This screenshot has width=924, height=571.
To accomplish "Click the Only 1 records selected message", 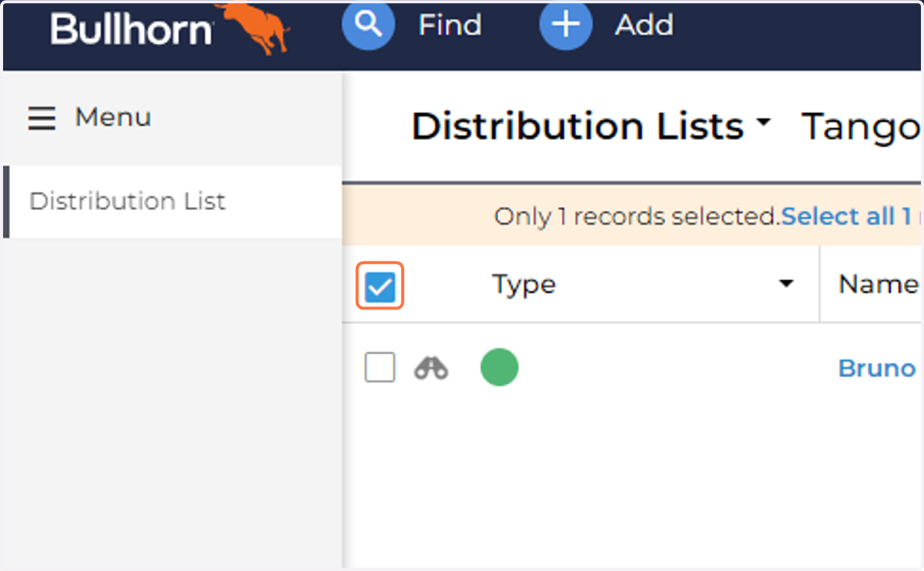I will click(x=638, y=217).
